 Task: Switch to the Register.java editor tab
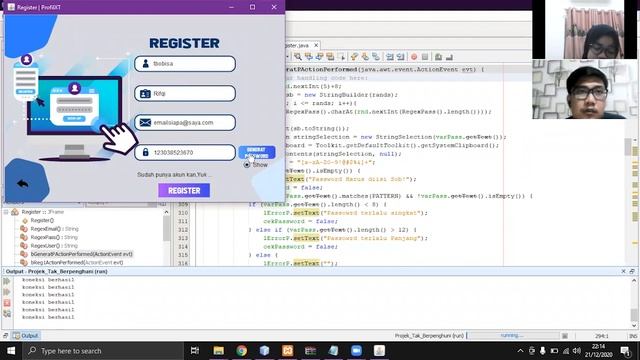[297, 45]
